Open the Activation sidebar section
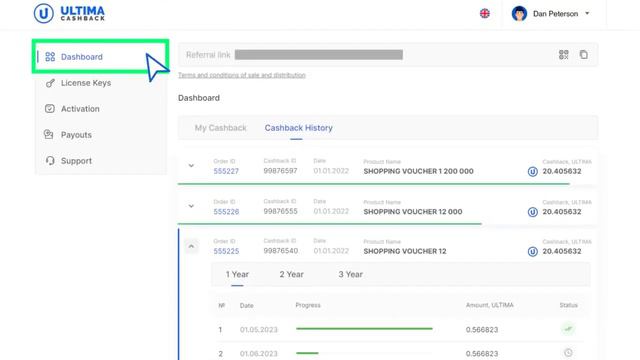The width and height of the screenshot is (640, 360). click(x=100, y=109)
